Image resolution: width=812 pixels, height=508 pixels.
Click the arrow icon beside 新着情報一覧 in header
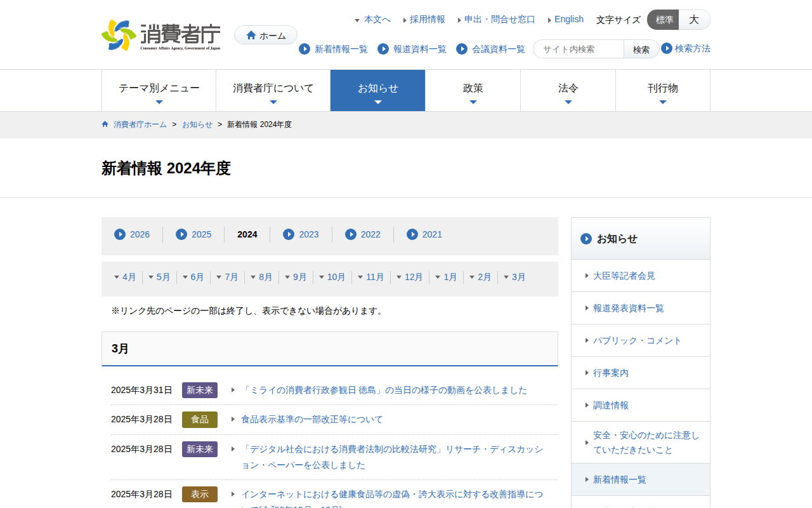[x=304, y=49]
